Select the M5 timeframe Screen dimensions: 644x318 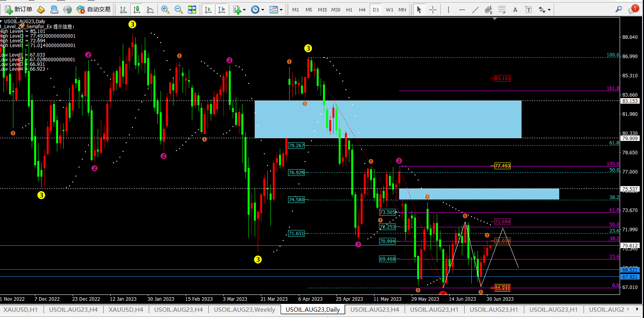309,10
